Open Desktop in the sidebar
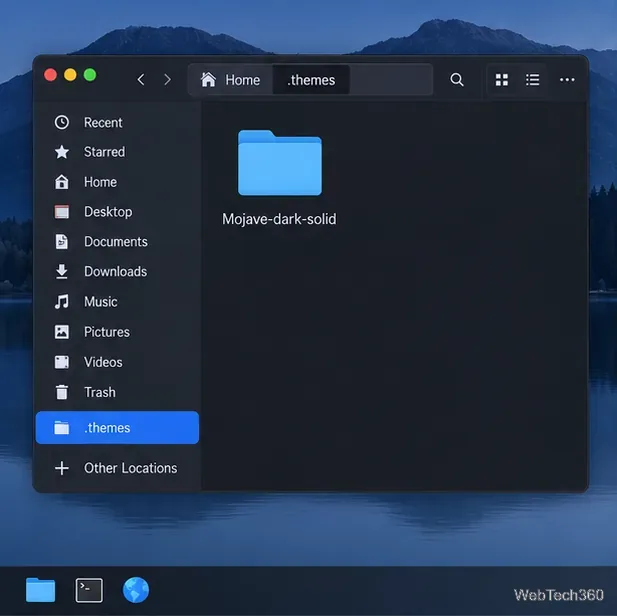Viewport: 617px width, 616px height. (117, 212)
